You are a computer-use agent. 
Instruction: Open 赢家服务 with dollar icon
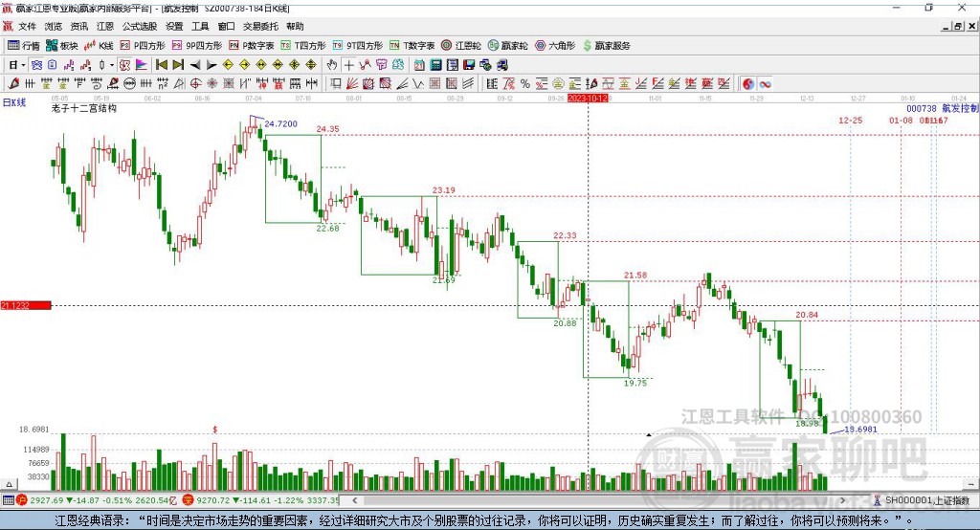tap(606, 46)
